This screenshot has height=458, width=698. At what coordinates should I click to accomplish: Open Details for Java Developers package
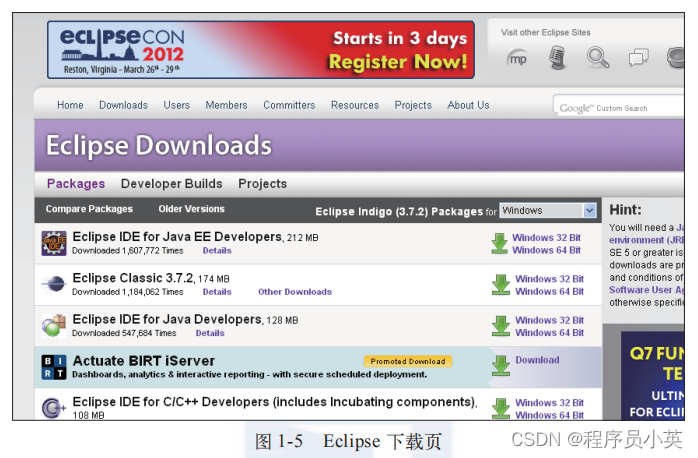coord(210,333)
